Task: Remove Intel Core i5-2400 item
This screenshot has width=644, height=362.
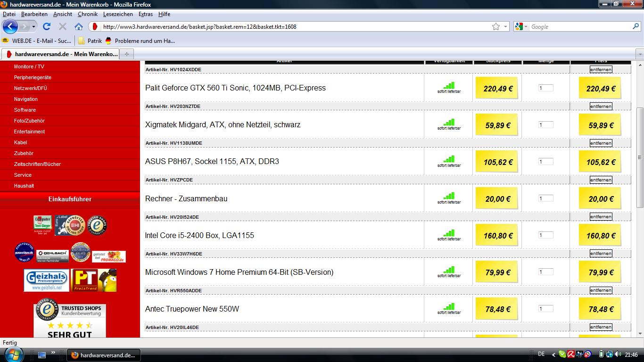Action: pos(601,217)
